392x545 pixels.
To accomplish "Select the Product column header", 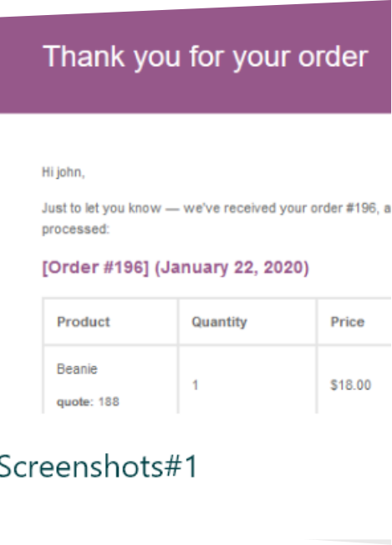I will [84, 322].
